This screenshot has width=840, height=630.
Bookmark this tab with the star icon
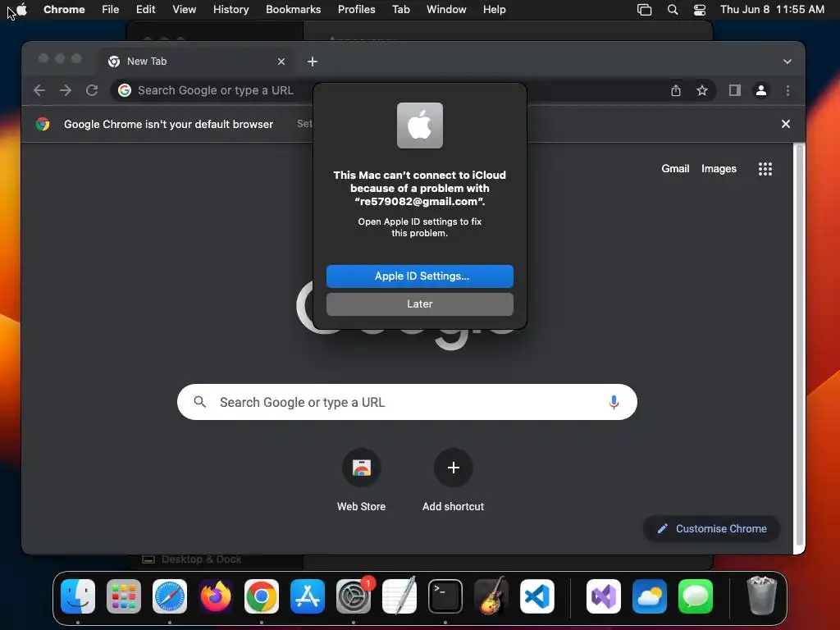point(702,90)
